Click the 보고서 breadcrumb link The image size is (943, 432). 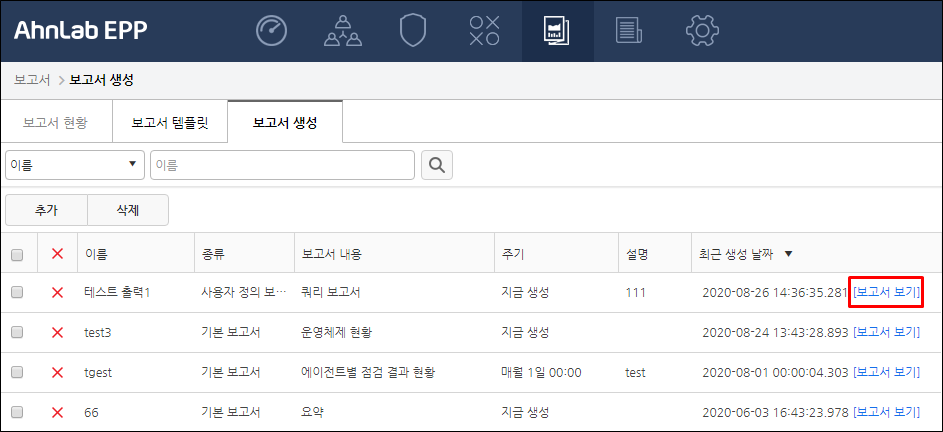[32, 81]
